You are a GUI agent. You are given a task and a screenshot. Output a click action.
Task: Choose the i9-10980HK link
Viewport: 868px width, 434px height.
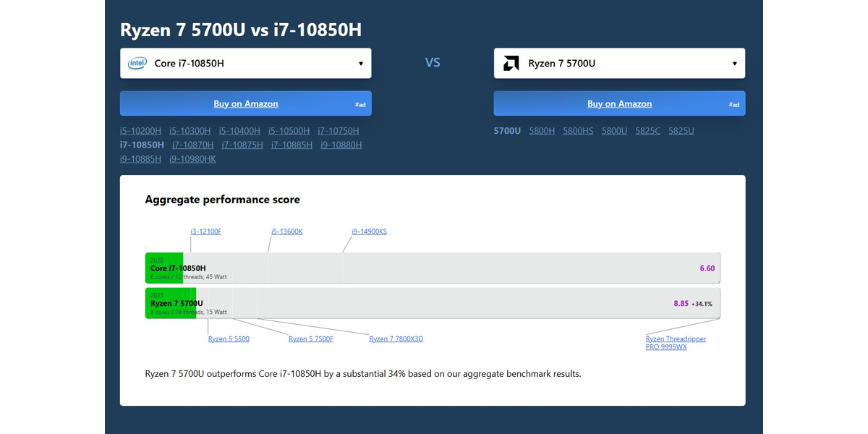point(192,158)
